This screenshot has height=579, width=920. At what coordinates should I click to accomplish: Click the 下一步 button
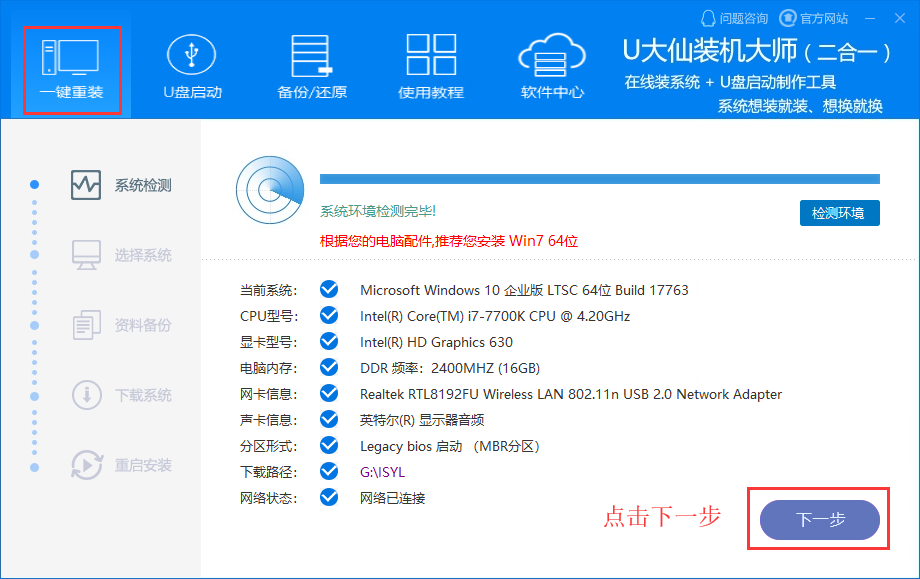tap(819, 520)
